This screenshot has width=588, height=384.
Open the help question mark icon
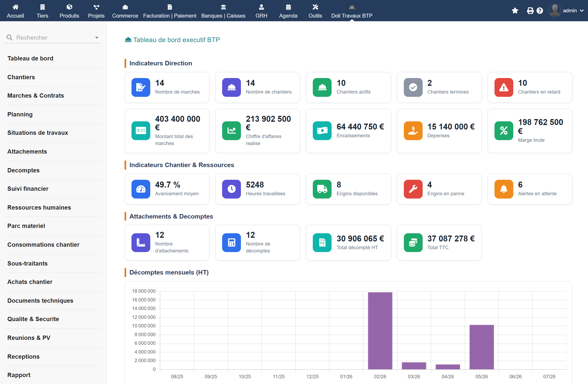tap(540, 11)
